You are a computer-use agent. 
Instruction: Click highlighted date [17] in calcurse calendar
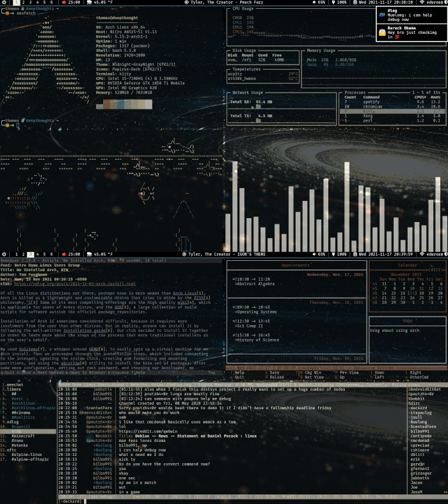tap(412, 293)
